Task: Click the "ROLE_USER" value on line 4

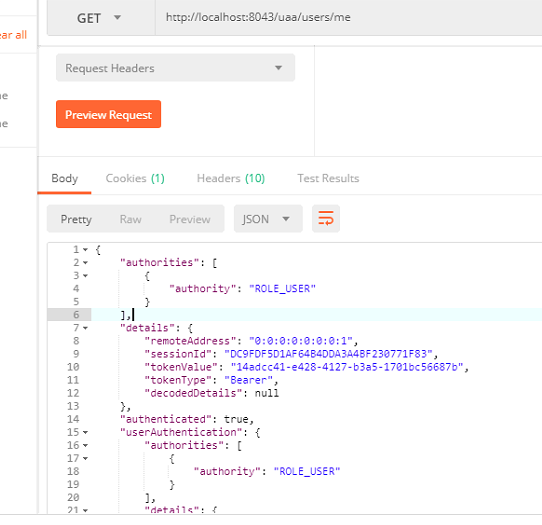Action: pyautogui.click(x=282, y=289)
